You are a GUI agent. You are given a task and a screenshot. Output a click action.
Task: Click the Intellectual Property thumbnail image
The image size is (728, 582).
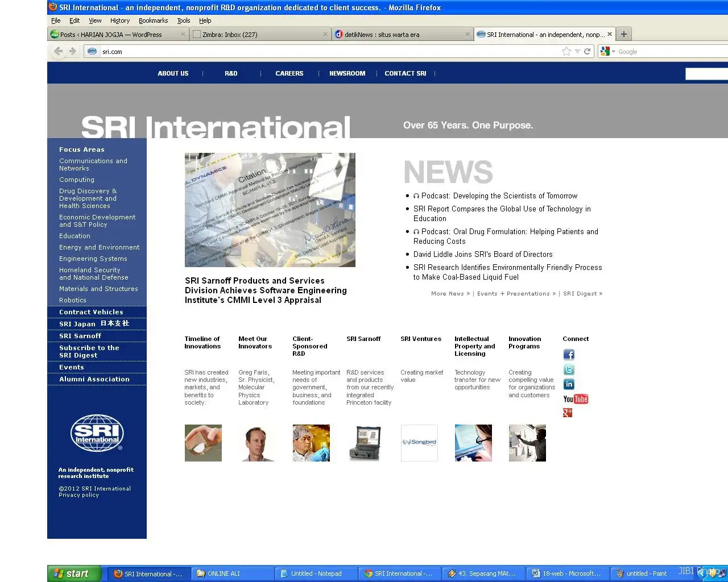pyautogui.click(x=473, y=443)
